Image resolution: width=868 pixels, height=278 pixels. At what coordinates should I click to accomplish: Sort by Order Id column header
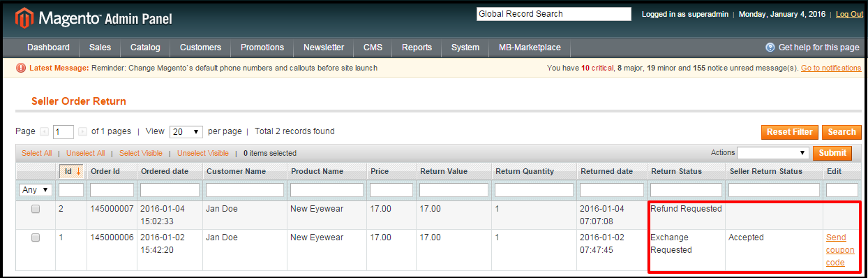(x=106, y=171)
